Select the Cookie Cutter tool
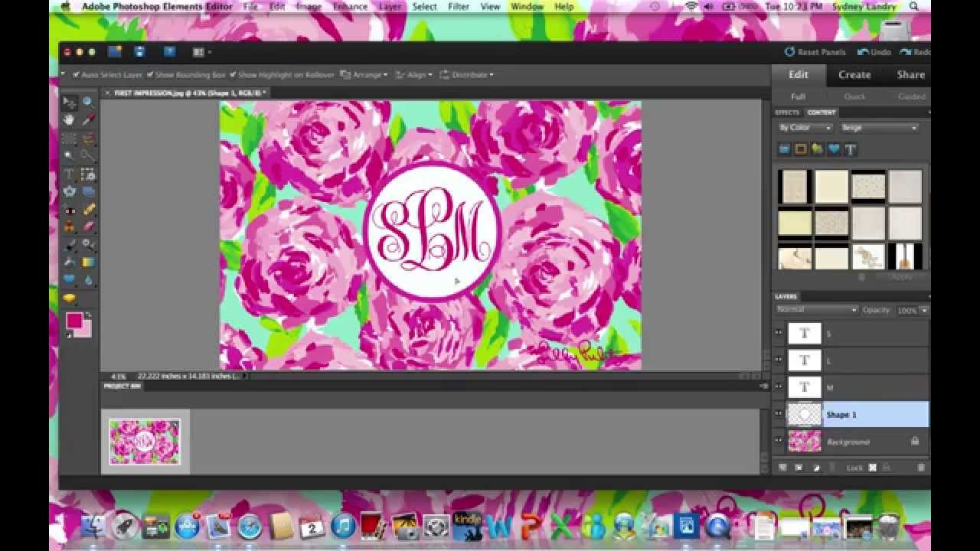Screen dimensions: 980x551 point(69,193)
